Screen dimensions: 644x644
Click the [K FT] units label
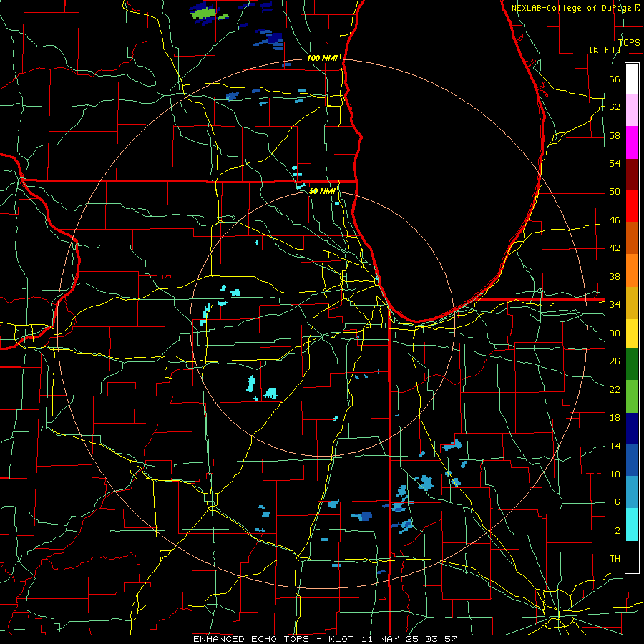pyautogui.click(x=605, y=49)
